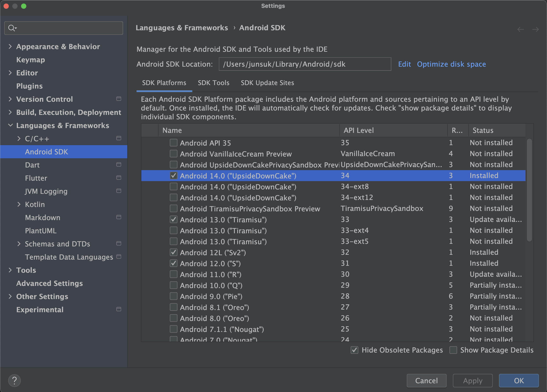547x392 pixels.
Task: Click the search magnifier icon in settings
Action: click(12, 28)
